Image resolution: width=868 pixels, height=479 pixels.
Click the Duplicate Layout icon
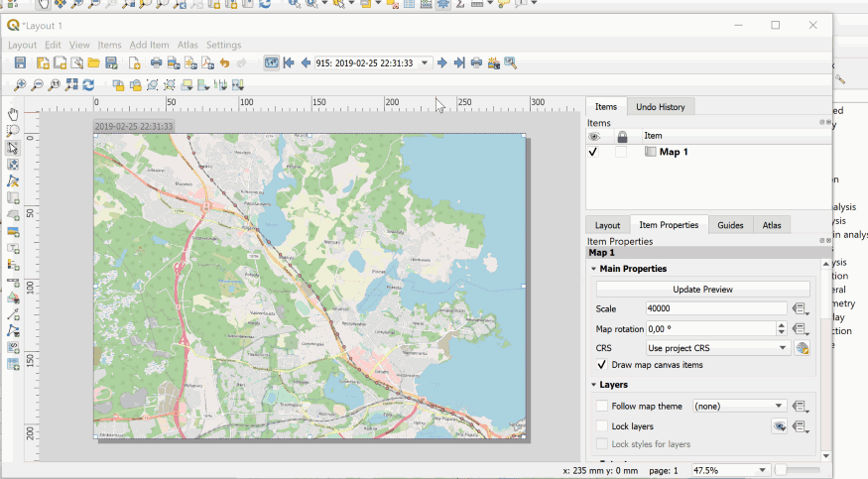coord(60,63)
